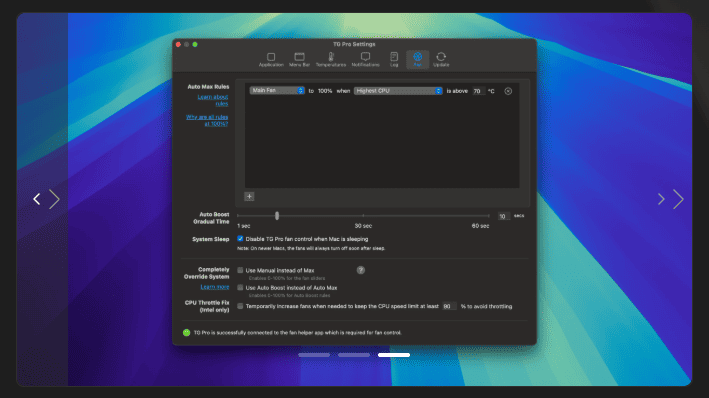
Task: Open the Application settings tab
Action: coord(271,60)
